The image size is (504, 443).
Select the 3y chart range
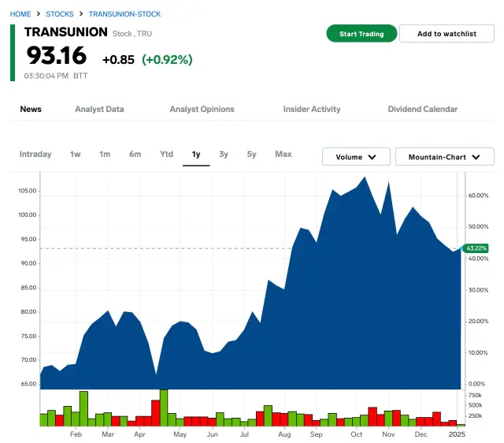[x=224, y=154]
